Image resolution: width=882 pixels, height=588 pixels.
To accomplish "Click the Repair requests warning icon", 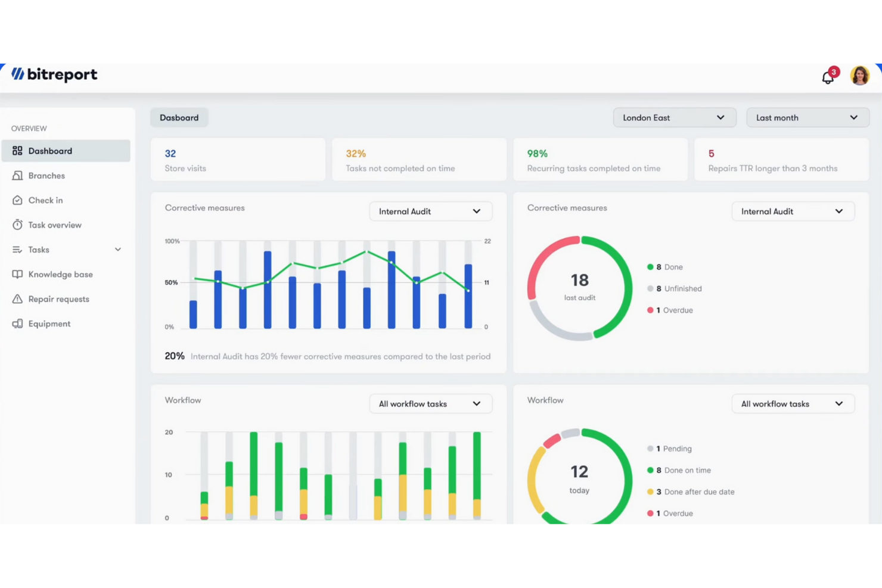I will (x=18, y=299).
